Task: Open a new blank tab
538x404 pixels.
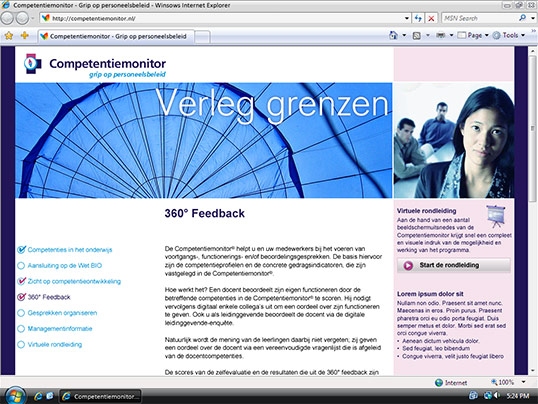Action: (x=202, y=37)
